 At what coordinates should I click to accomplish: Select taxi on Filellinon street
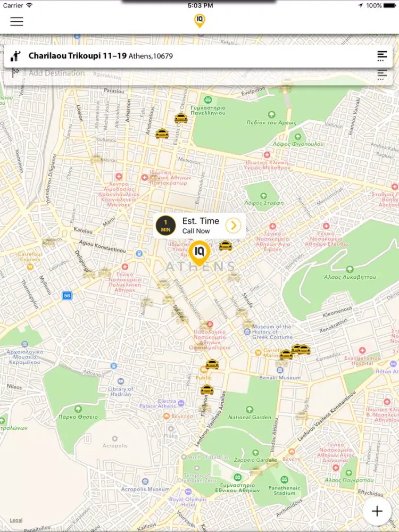click(x=206, y=390)
